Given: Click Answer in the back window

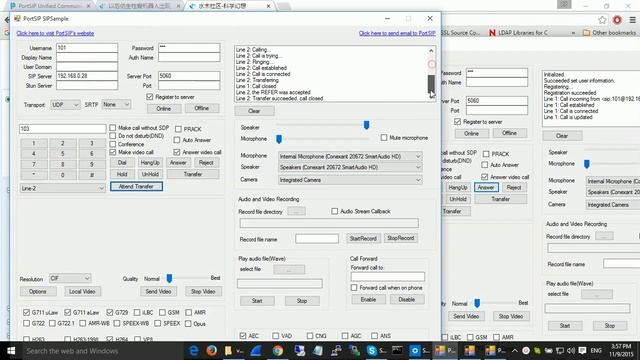Looking at the screenshot, I should 486,187.
